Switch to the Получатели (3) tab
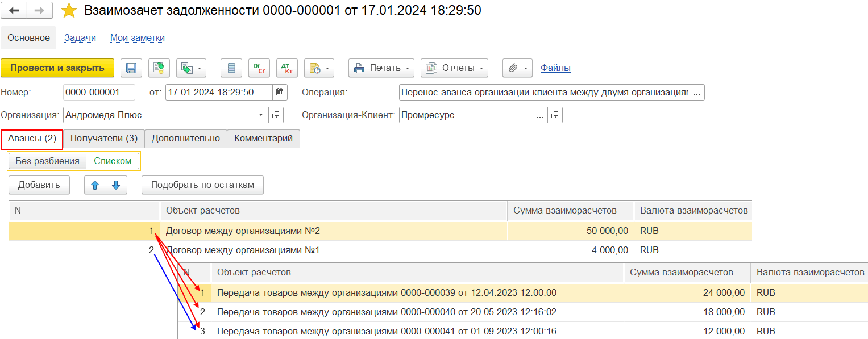This screenshot has height=339, width=868. [x=103, y=139]
